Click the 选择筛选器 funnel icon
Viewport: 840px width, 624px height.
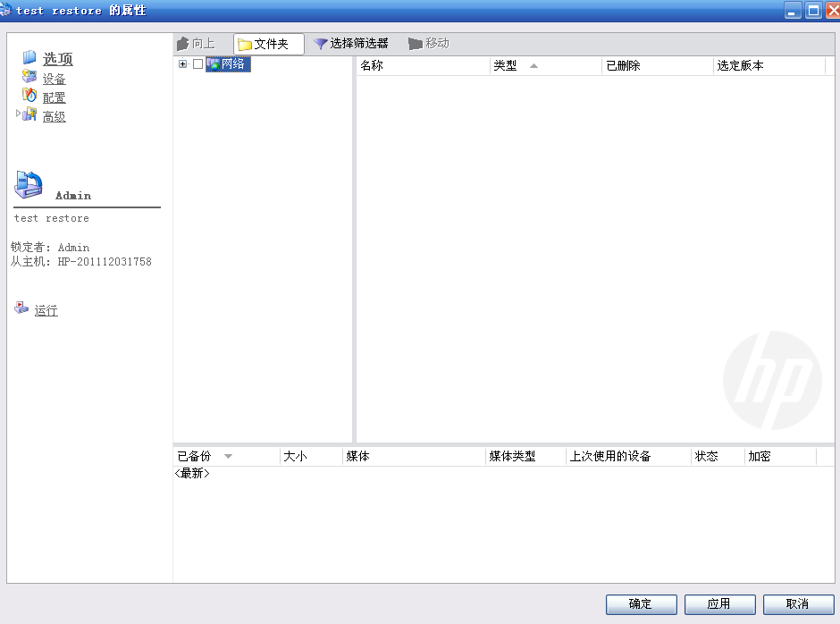320,44
